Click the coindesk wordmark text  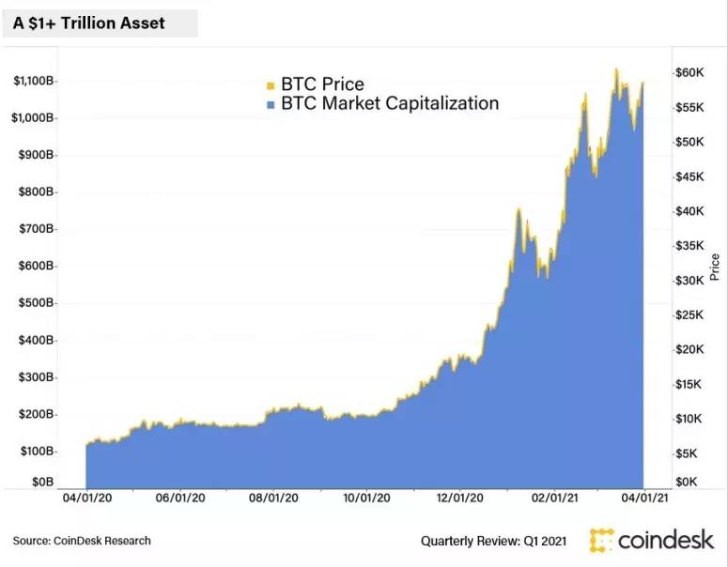666,540
